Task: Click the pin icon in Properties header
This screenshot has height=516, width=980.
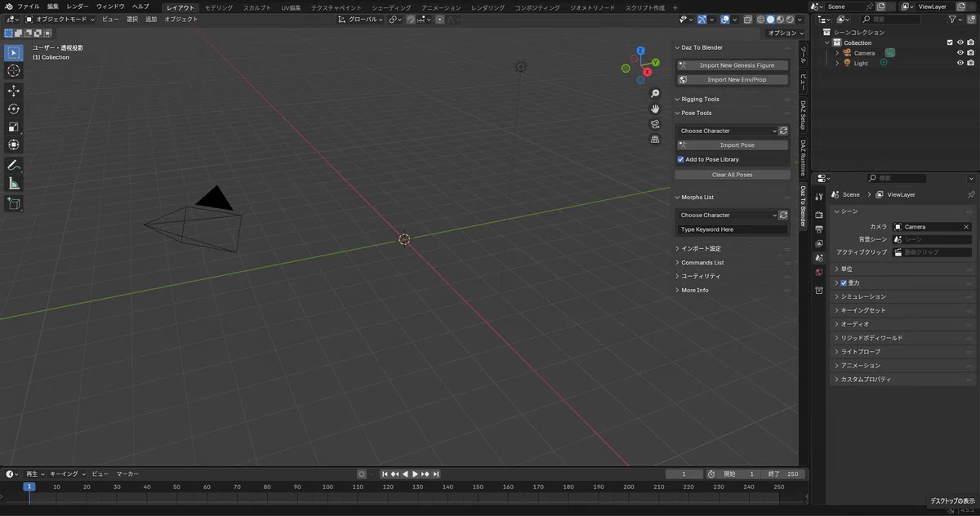Action: (x=970, y=195)
